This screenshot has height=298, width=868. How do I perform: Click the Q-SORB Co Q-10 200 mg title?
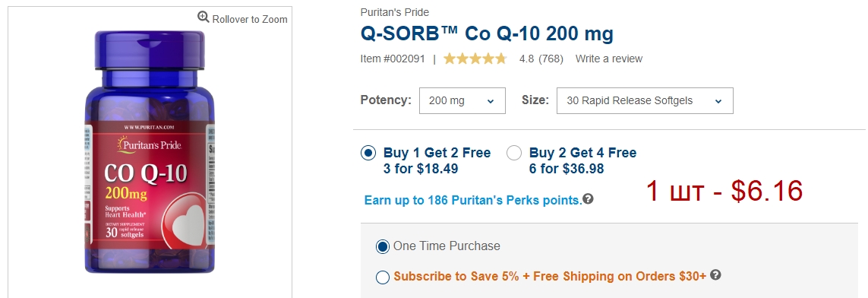(x=487, y=33)
